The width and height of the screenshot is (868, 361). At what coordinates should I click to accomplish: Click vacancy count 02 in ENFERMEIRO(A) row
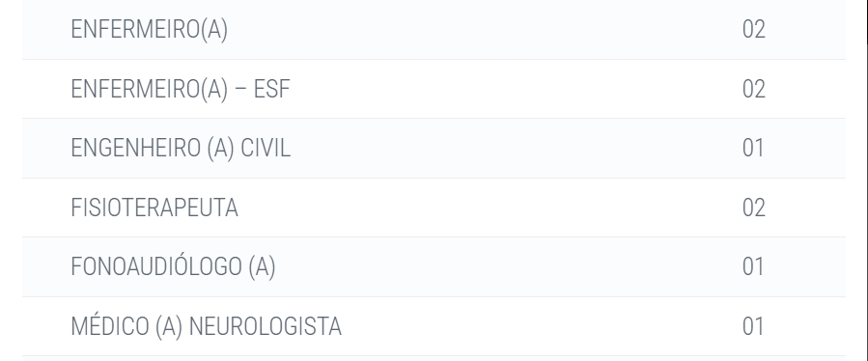click(x=753, y=29)
